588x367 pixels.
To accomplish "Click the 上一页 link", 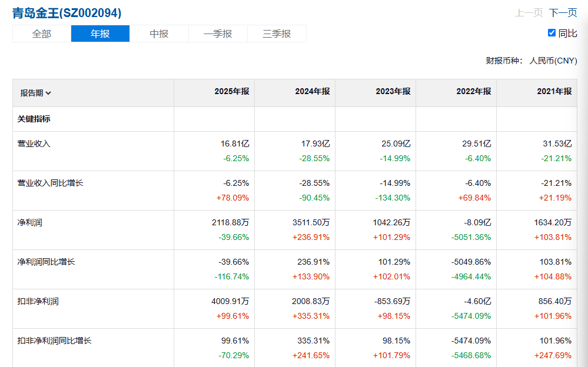I will [529, 13].
